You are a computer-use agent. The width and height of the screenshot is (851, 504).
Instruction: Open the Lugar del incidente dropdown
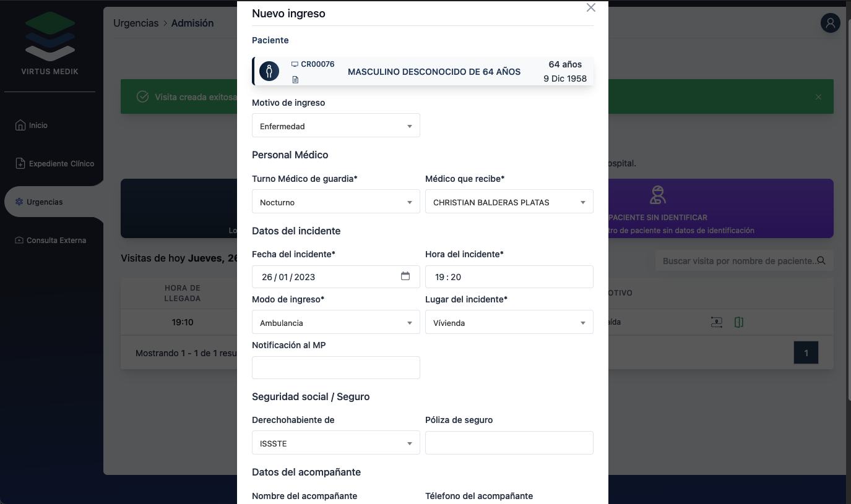click(509, 323)
